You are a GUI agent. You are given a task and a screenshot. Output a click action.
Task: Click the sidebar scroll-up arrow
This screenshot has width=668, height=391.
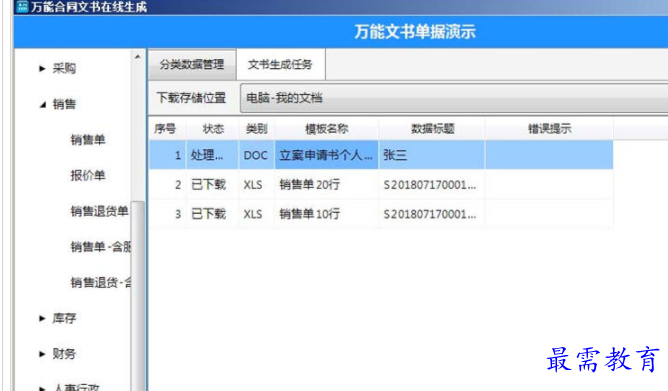[x=138, y=57]
